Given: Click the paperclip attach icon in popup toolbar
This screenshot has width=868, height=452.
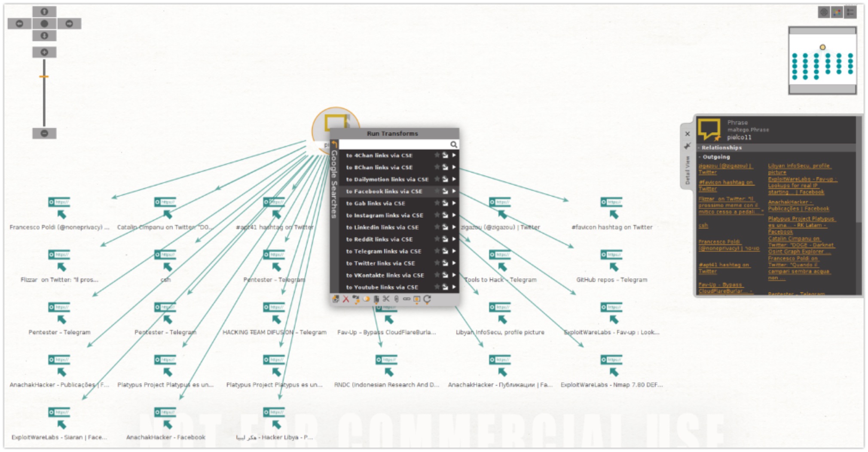Looking at the screenshot, I should coord(396,299).
